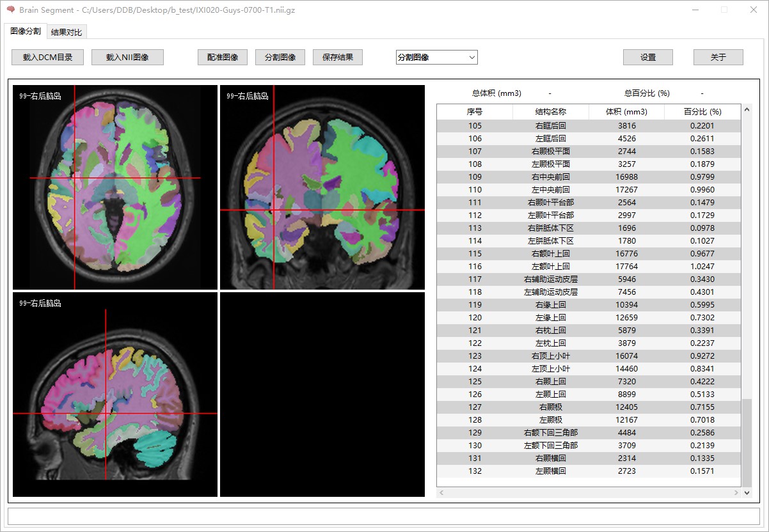Image resolution: width=769 pixels, height=532 pixels.
Task: Open the 设置 settings button
Action: point(648,57)
